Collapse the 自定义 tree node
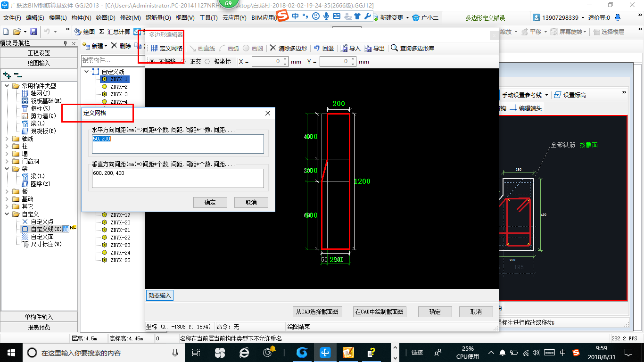 click(7, 214)
